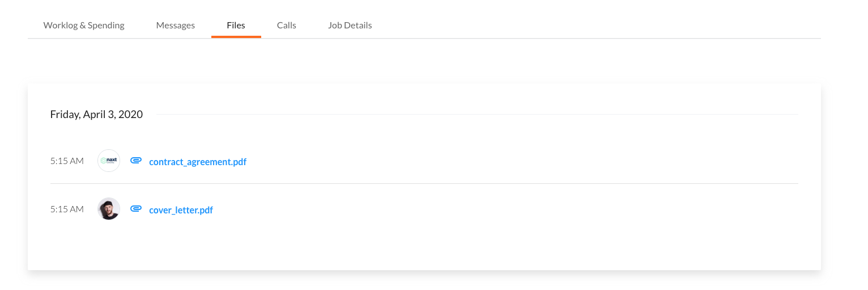Open the contract_agreement.pdf file link
Viewport: 868px width, 290px height.
pyautogui.click(x=198, y=162)
